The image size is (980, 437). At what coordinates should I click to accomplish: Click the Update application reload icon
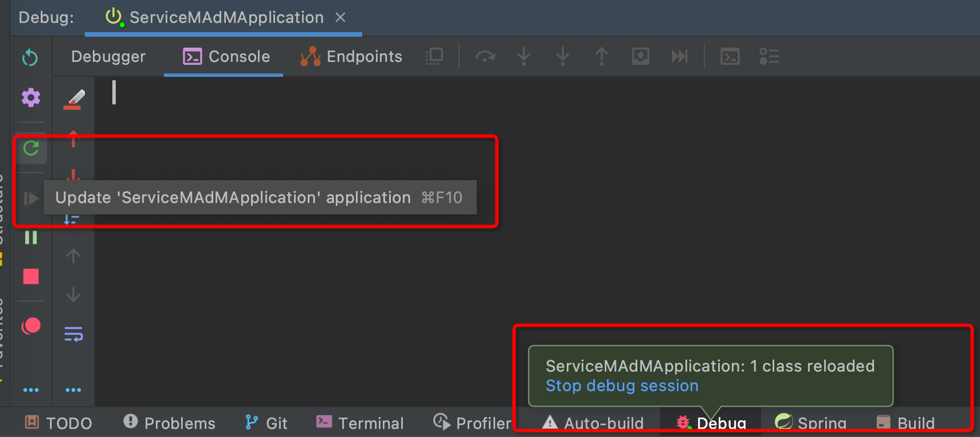pos(31,149)
